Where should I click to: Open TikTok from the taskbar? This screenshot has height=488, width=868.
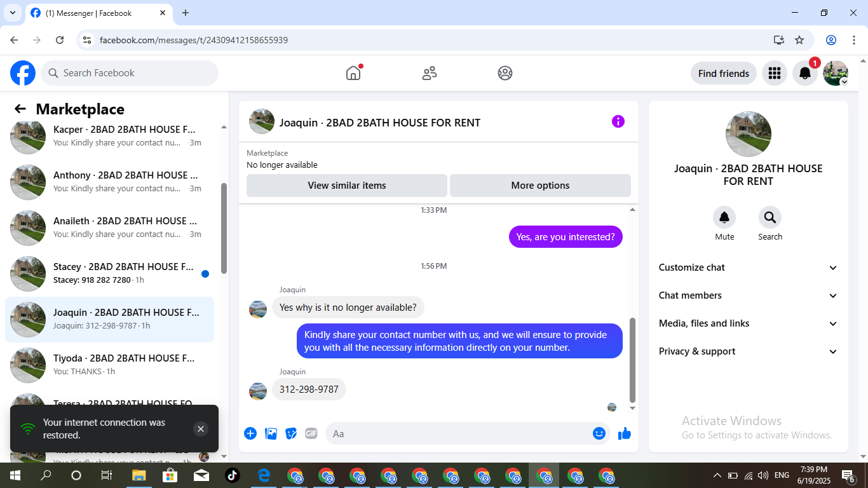pos(232,475)
